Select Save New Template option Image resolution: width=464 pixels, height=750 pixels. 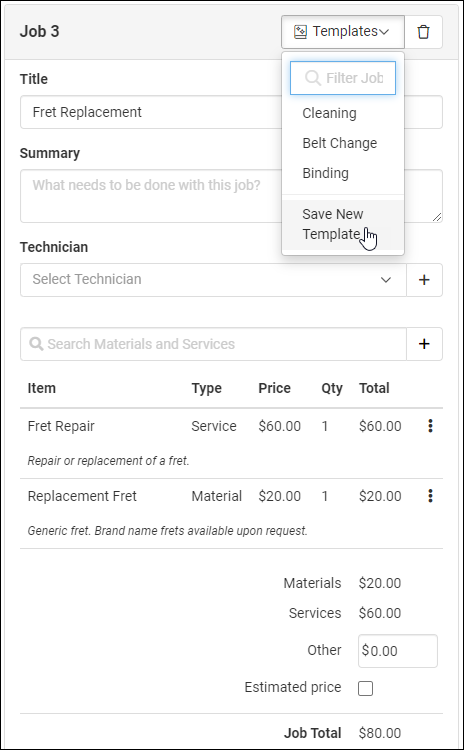pos(343,224)
